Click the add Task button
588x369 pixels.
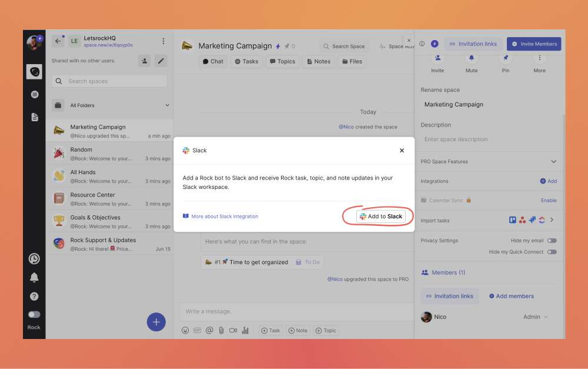pyautogui.click(x=270, y=330)
